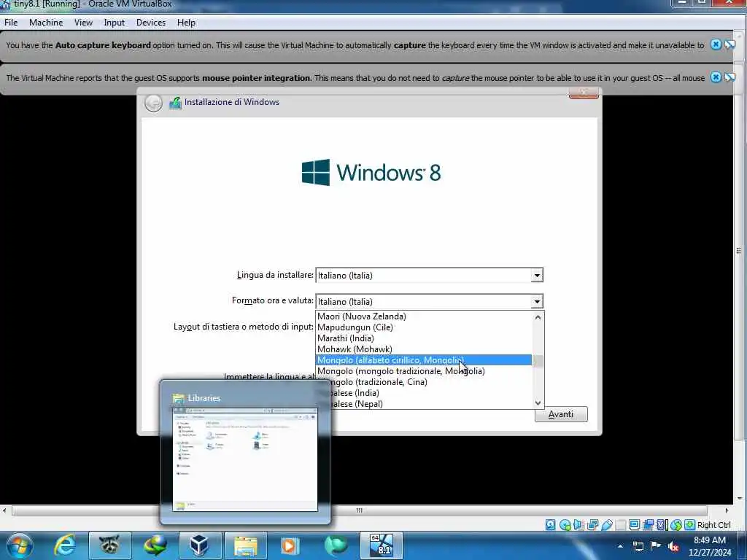Click the audio status icon

tap(578, 525)
